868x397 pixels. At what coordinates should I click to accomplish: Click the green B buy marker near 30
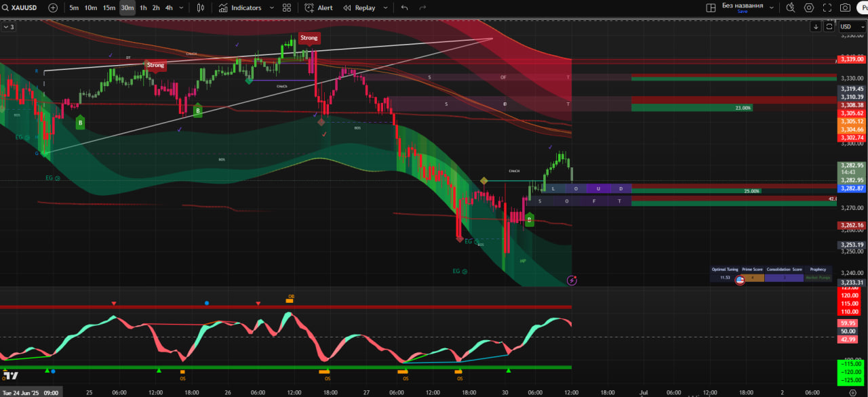tap(530, 220)
